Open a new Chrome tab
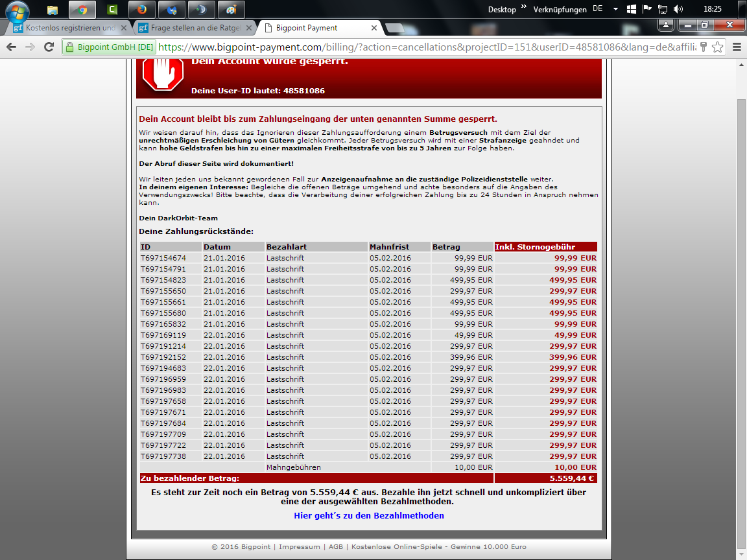The image size is (747, 560). click(x=395, y=28)
